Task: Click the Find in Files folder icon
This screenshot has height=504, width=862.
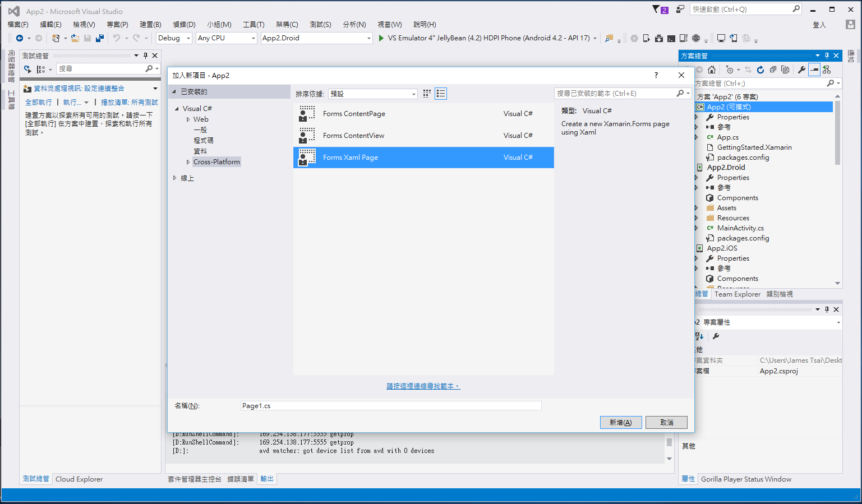Action: click(609, 38)
